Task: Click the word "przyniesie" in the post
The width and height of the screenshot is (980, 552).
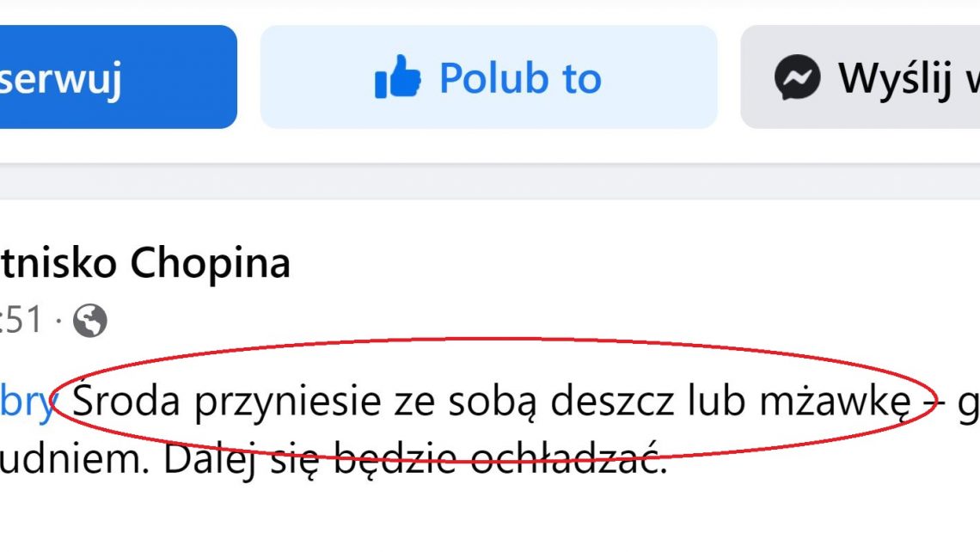Action: pos(287,403)
